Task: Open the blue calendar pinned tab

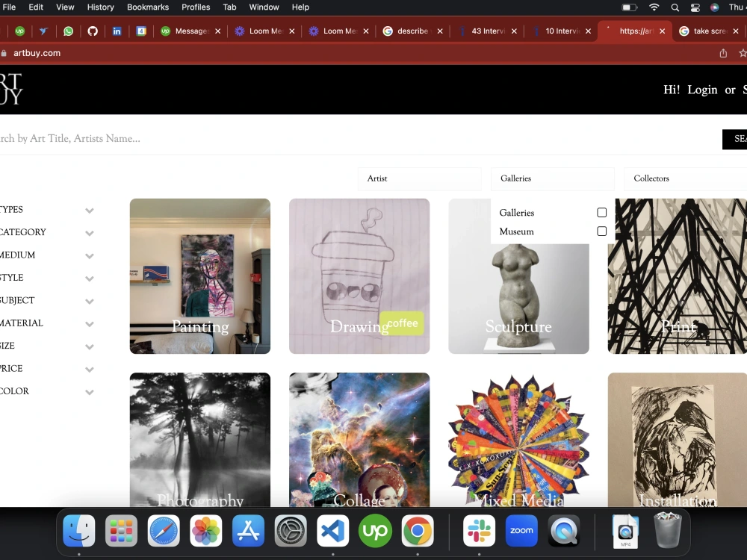Action: coord(141,31)
